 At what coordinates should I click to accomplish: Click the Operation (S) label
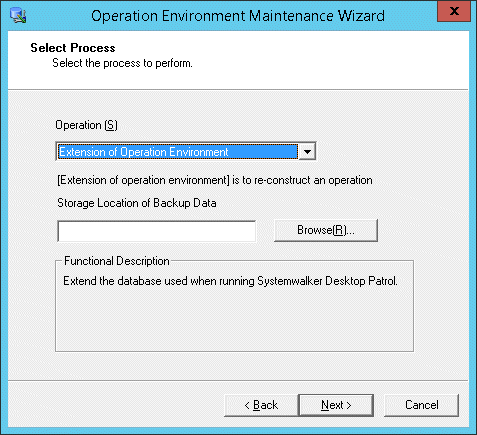pyautogui.click(x=86, y=125)
